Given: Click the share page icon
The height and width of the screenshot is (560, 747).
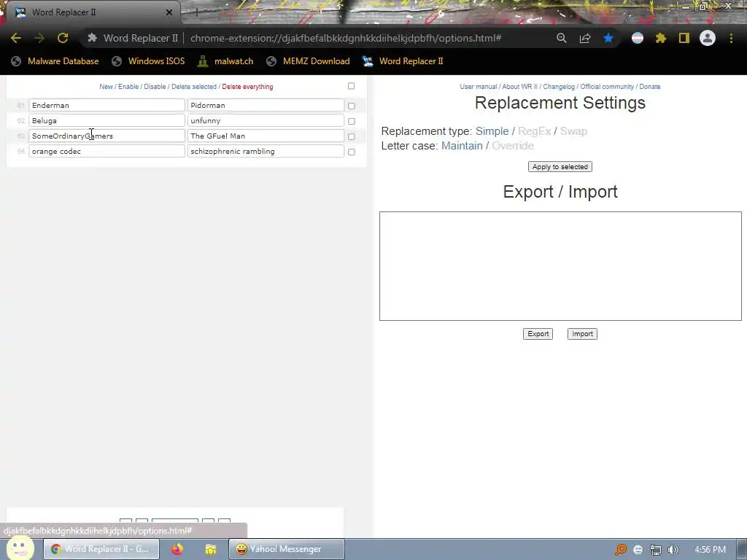Looking at the screenshot, I should [585, 38].
